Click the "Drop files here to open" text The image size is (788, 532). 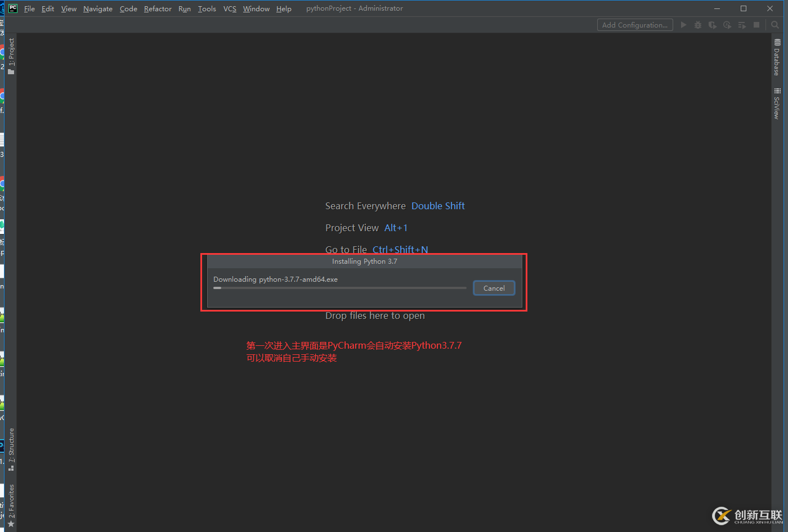(x=375, y=315)
